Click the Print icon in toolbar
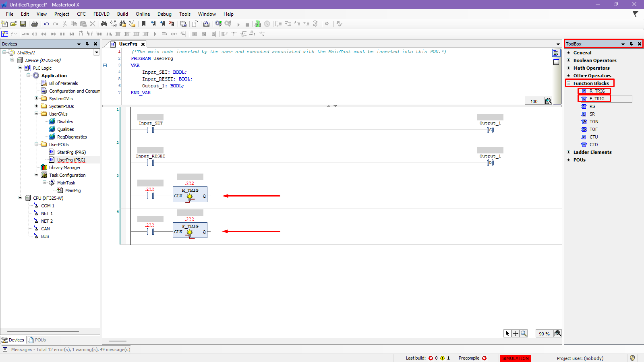Viewport: 644px width, 362px height. (35, 24)
